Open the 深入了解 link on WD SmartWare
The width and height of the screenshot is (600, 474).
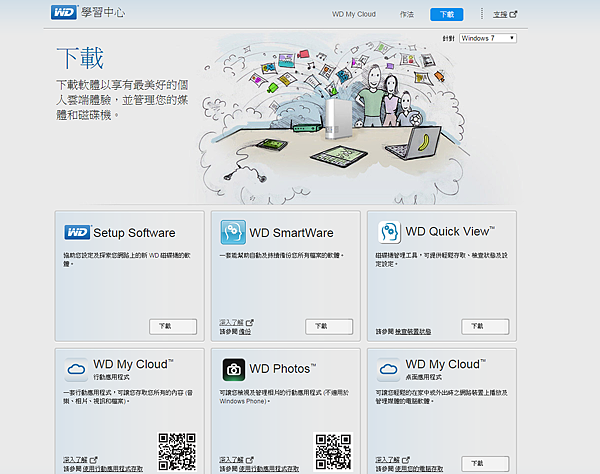[231, 323]
